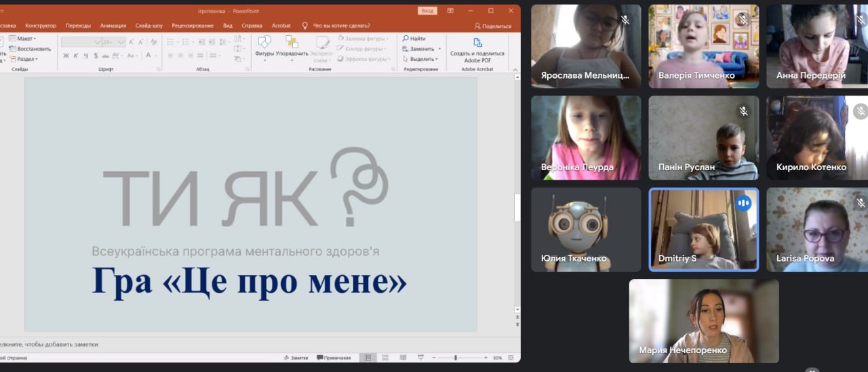Viewport: 868px width, 372px height.
Task: Click the zoom slider in status bar
Action: (x=456, y=358)
